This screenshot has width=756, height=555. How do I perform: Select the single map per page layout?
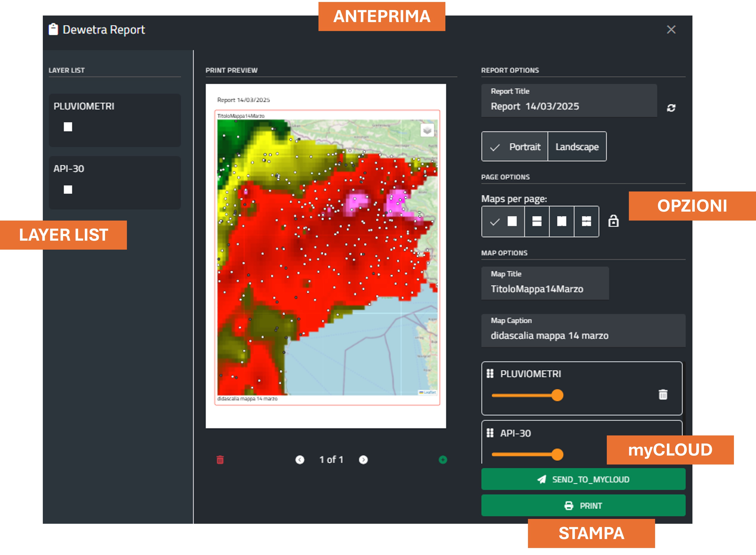click(x=503, y=221)
